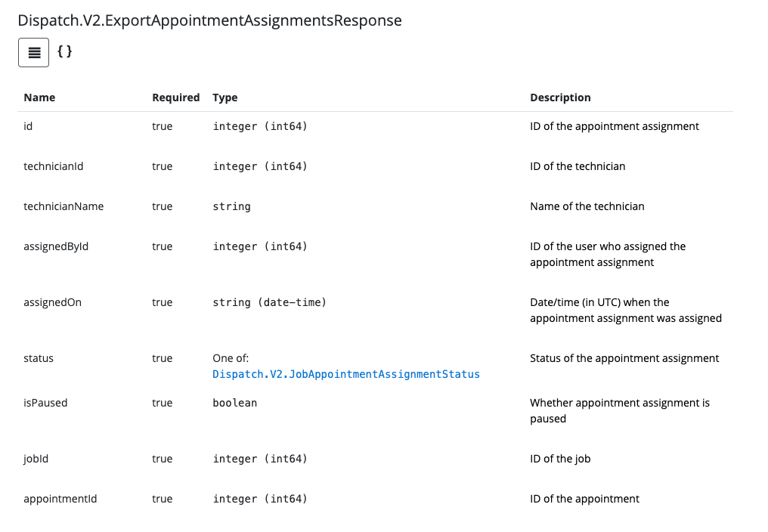Click 'One of:' text in status row
Screen dimensions: 768x532
231,359
